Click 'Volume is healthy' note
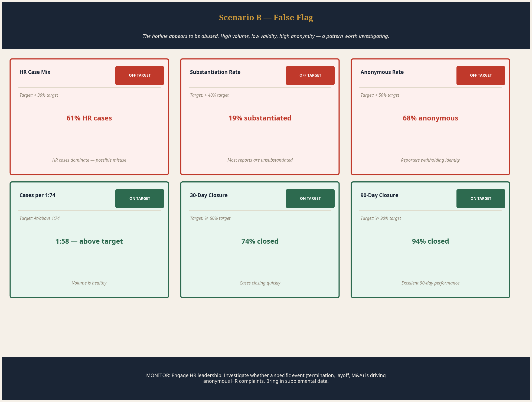This screenshot has width=532, height=402. [x=89, y=283]
